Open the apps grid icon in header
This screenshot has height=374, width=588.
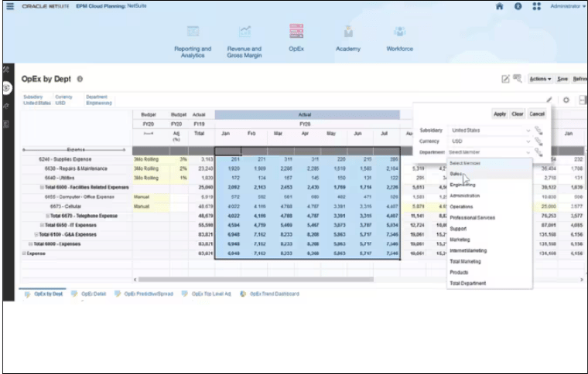(537, 6)
